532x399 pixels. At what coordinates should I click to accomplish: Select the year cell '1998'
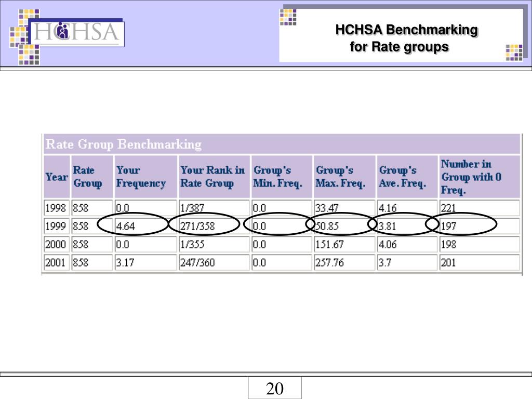point(57,208)
